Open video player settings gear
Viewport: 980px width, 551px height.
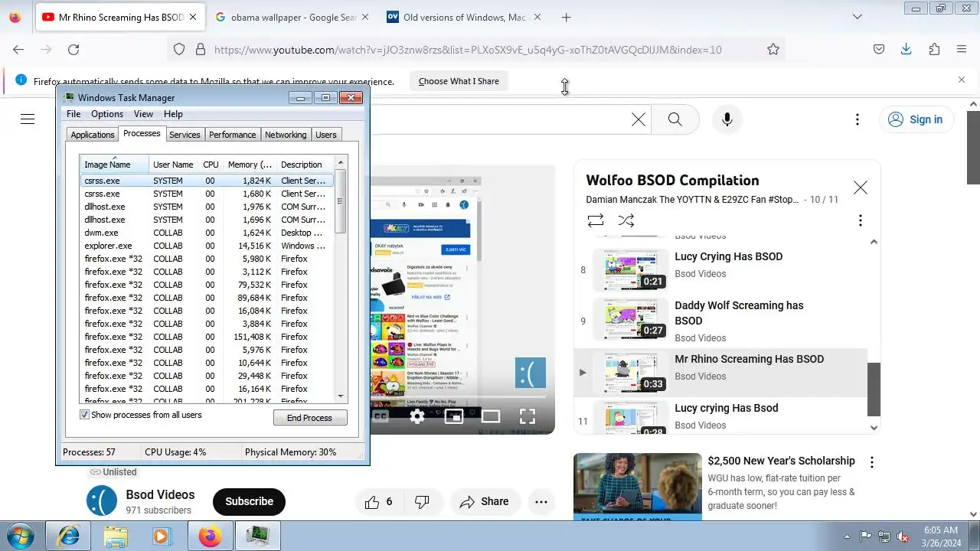[x=417, y=416]
